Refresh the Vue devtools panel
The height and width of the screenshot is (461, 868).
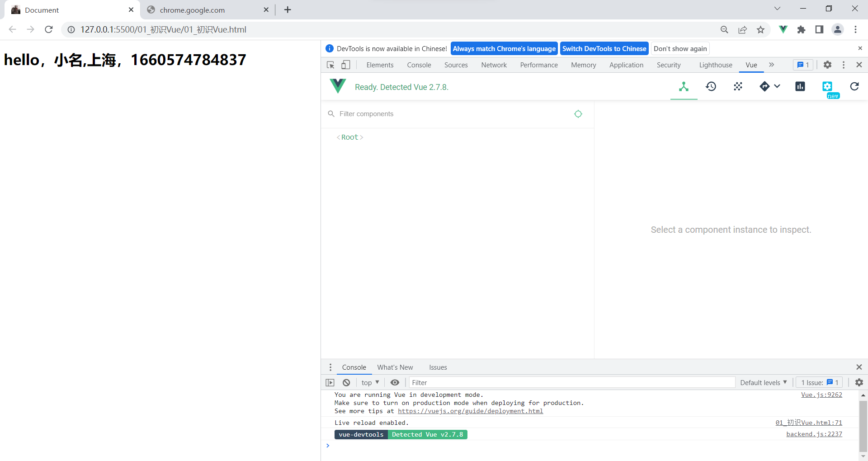(x=854, y=87)
